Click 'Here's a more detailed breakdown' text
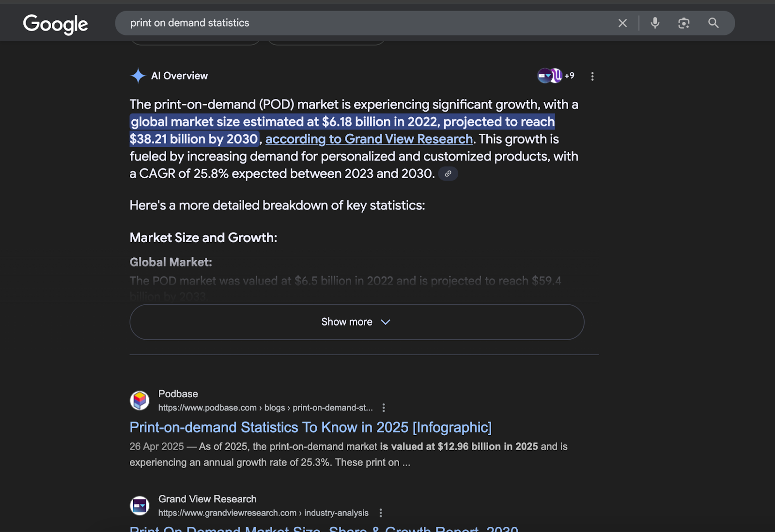 tap(277, 205)
